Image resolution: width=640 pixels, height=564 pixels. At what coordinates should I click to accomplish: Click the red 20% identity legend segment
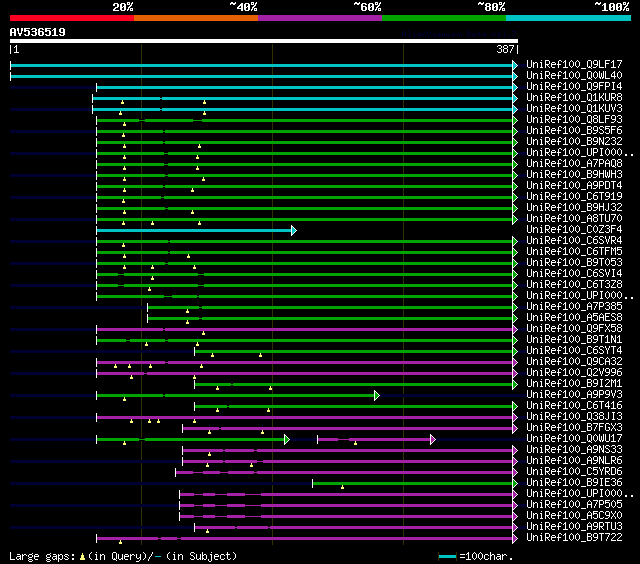tap(72, 18)
